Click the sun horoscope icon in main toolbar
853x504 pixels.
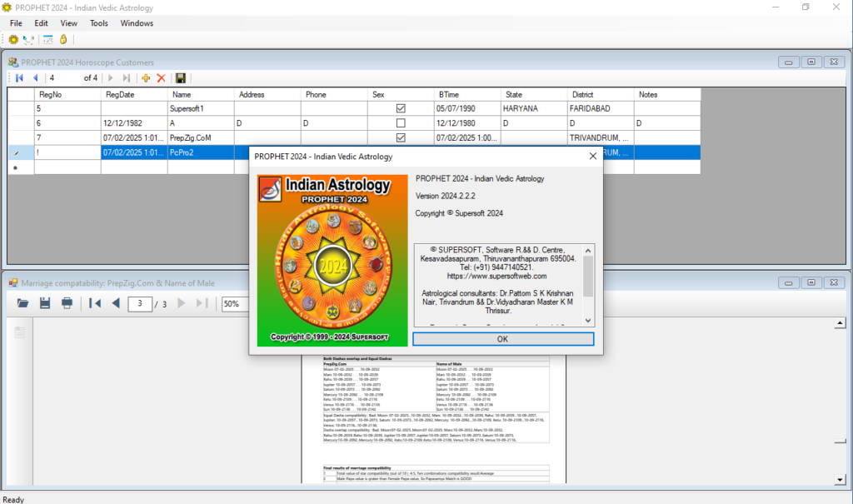click(13, 39)
